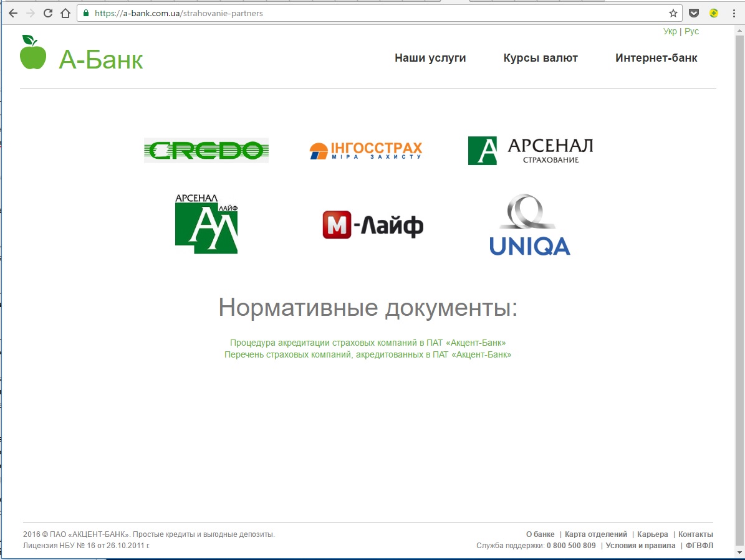
Task: Open the О банке footer link
Action: tap(541, 534)
